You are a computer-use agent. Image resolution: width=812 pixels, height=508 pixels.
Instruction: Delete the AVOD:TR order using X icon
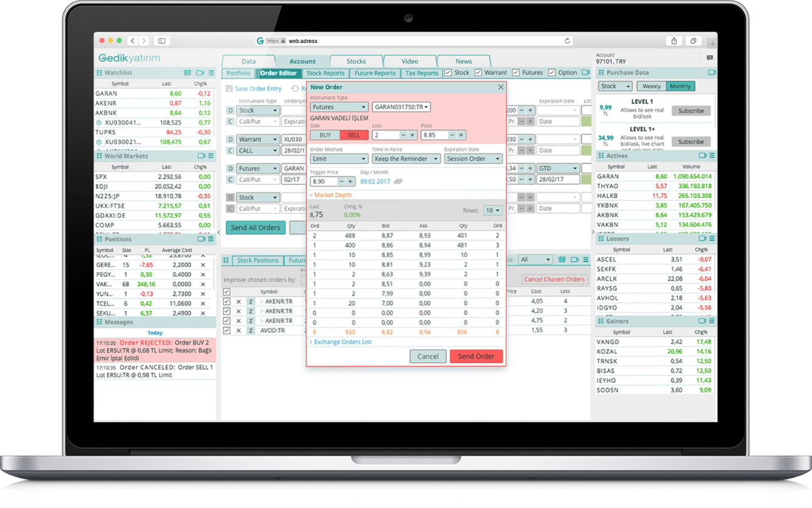coord(238,331)
